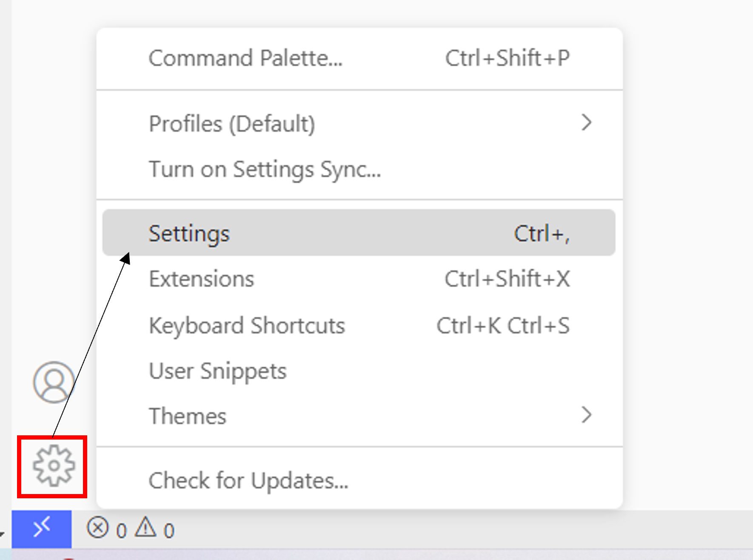Open the remote window indicator

coord(42,529)
